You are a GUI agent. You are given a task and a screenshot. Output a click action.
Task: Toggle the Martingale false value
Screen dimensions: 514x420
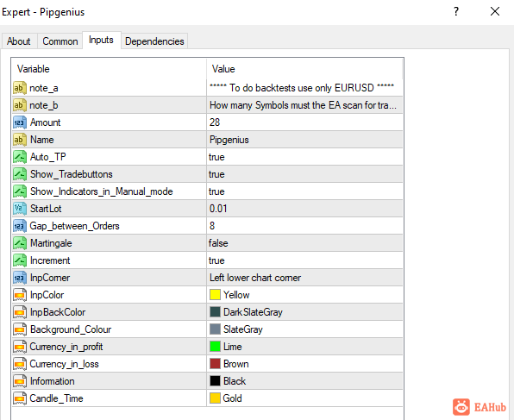pos(304,243)
